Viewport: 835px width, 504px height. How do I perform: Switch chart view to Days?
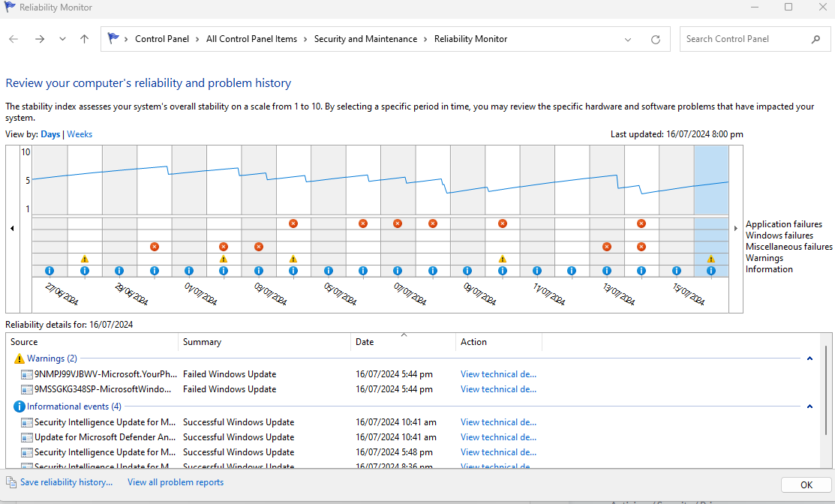50,134
